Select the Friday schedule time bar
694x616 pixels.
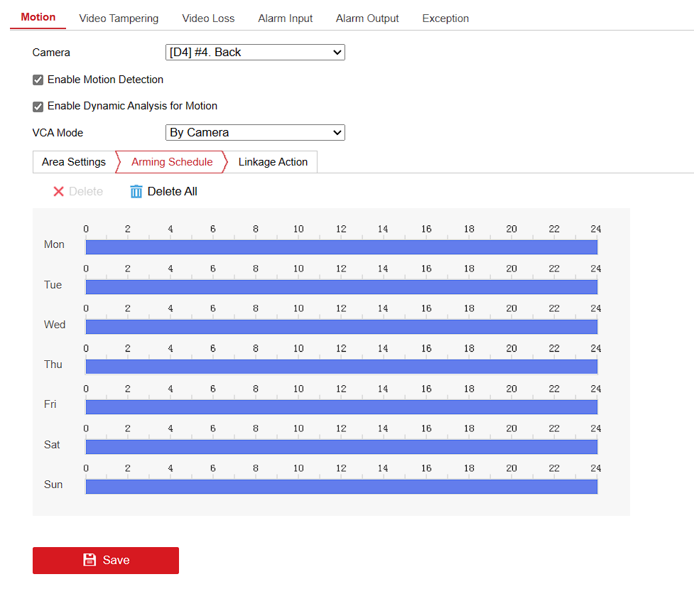[x=341, y=406]
